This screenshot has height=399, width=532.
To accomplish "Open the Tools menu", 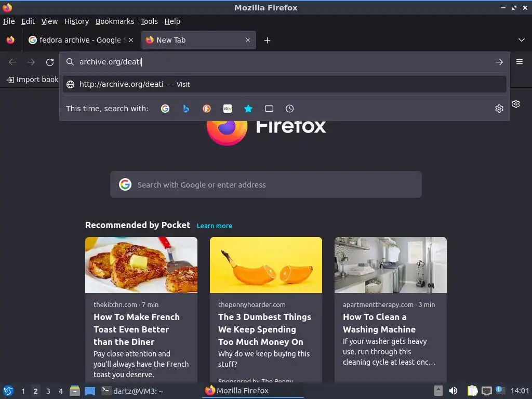I will tap(149, 21).
